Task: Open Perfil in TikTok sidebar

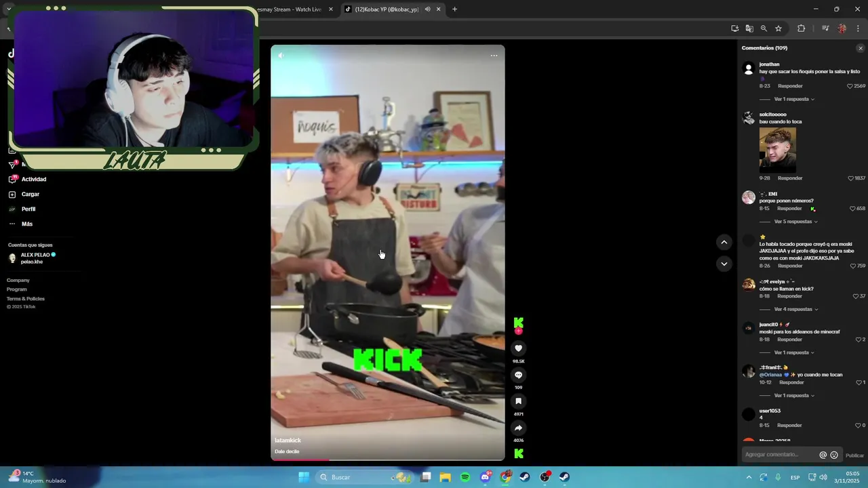Action: coord(28,209)
